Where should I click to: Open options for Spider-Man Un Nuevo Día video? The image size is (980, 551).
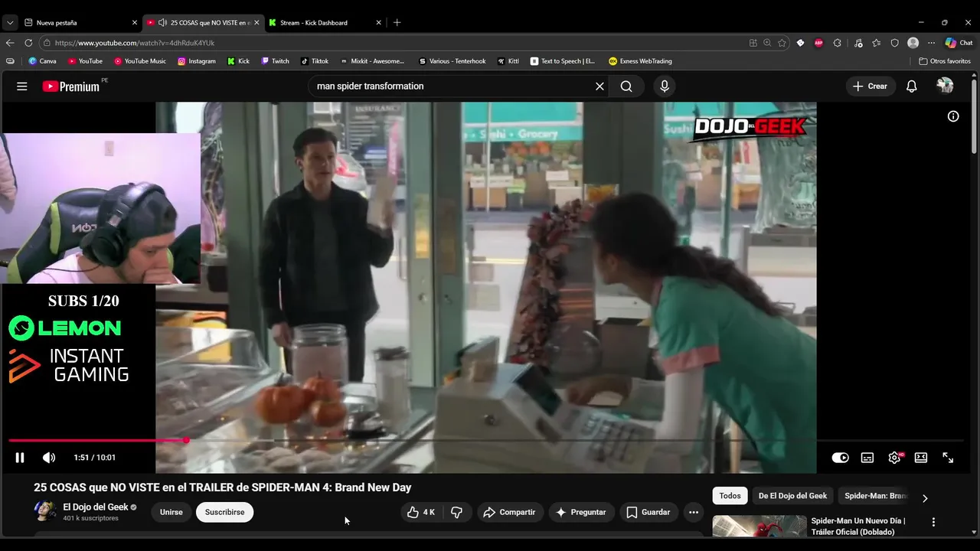933,522
